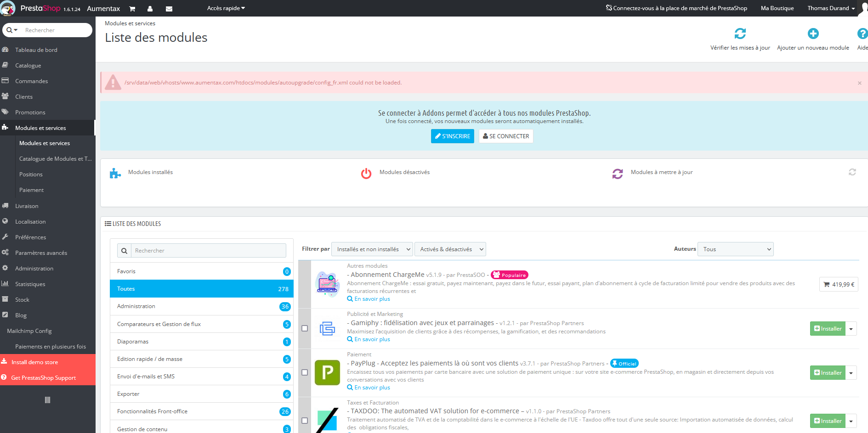This screenshot has height=433, width=868.
Task: Click Ajouter un nouveau module plus icon
Action: coord(813,34)
